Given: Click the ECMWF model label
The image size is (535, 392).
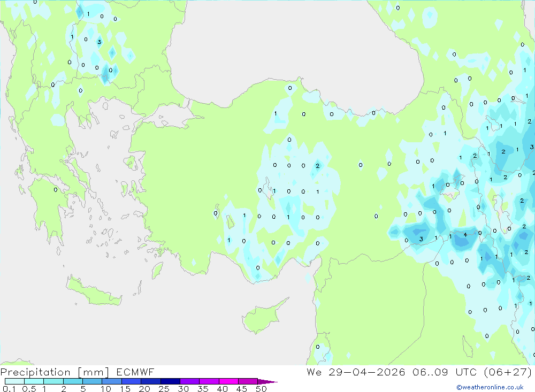Looking at the screenshot, I should pos(135,372).
